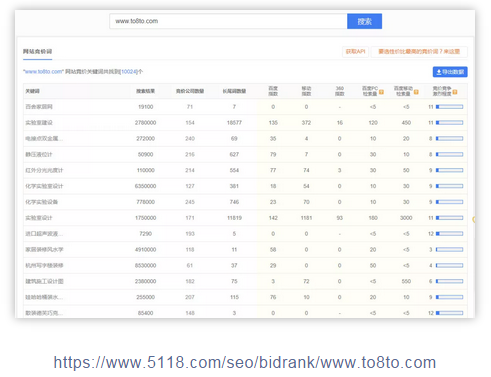Image resolution: width=491 pixels, height=377 pixels.
Task: Click the 5118.com bidrank URL caption
Action: click(245, 363)
